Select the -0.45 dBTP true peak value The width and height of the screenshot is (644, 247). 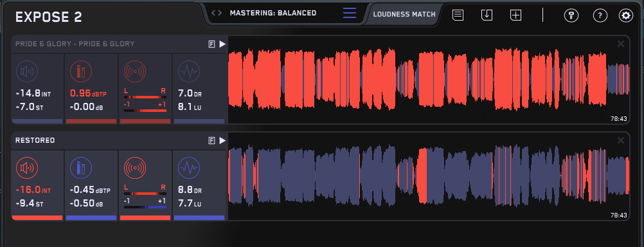coord(89,190)
